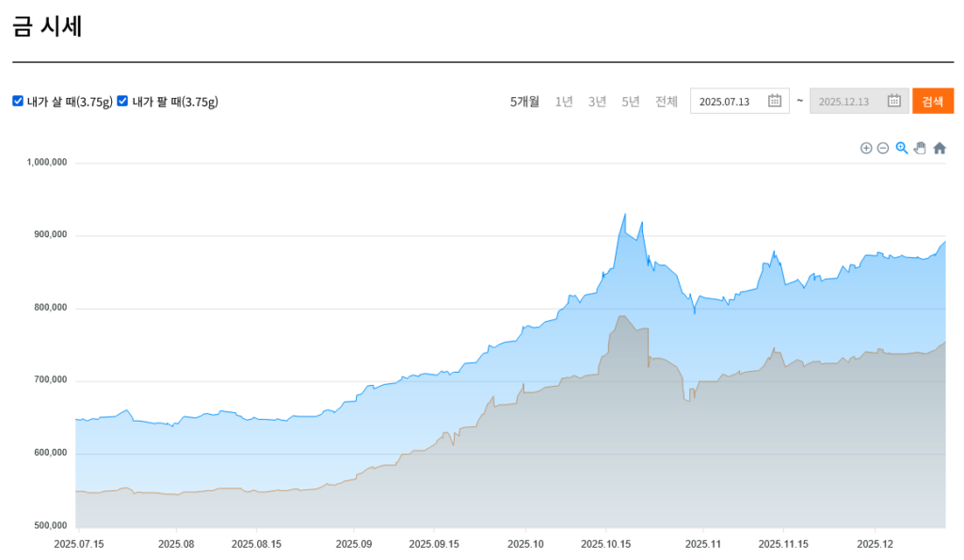Viewport: 964px width, 560px height.
Task: Click the chart zoom-in plus icon
Action: 866,148
